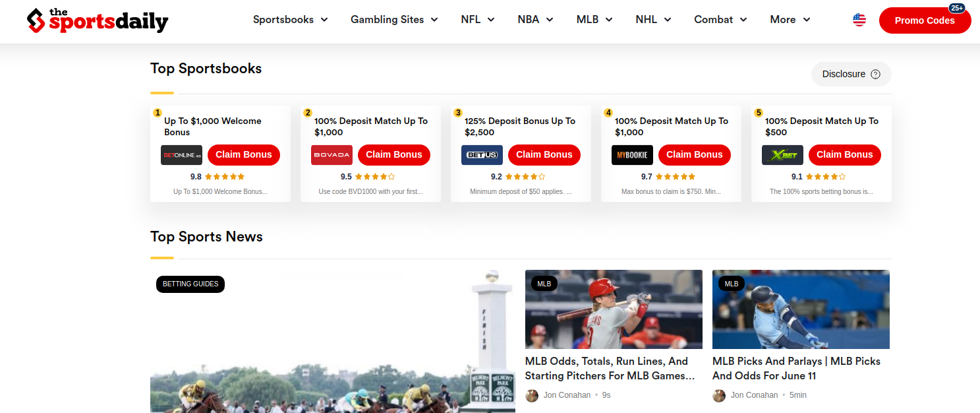
Task: Click the MyBookie sportsbook logo
Action: [x=632, y=155]
